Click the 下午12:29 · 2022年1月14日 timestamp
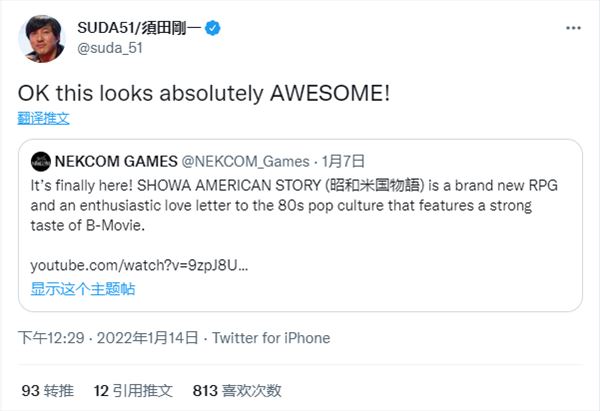Screen dimensions: 600x411 click(x=108, y=338)
